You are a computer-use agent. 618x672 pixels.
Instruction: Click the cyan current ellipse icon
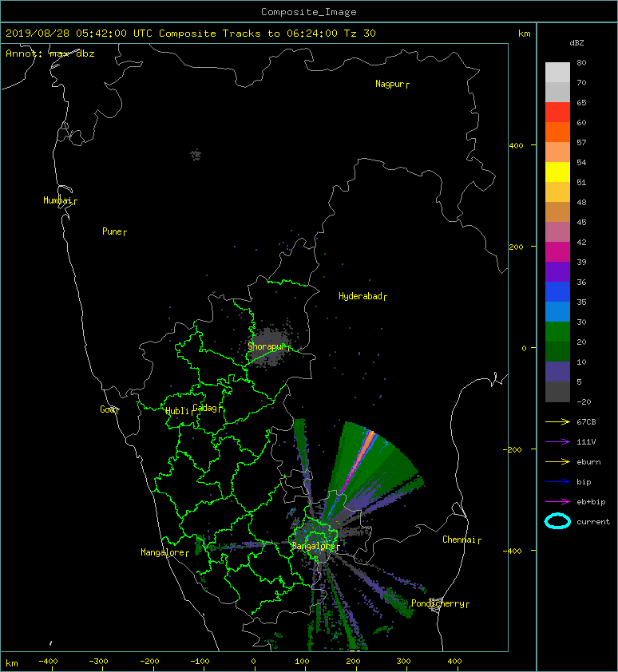(x=557, y=521)
